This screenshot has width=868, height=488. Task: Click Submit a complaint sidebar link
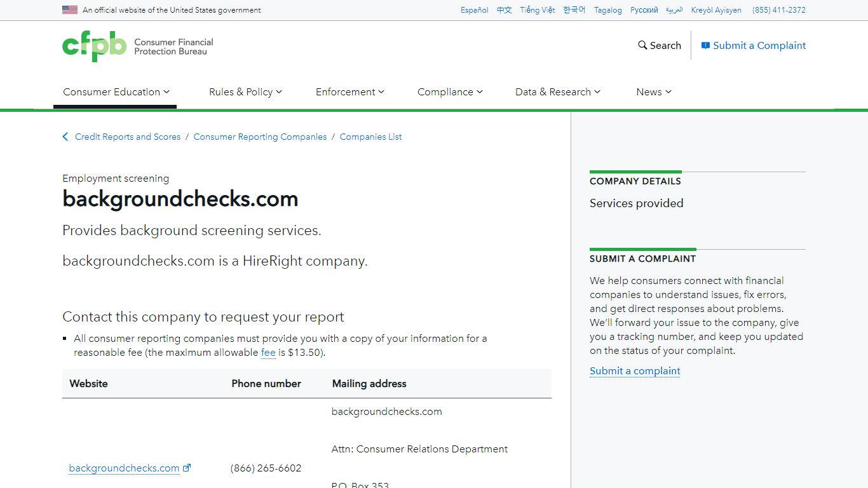coord(635,371)
